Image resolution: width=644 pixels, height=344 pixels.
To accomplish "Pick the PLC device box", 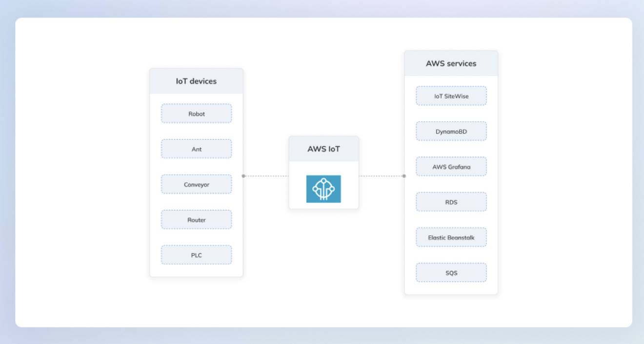I will 197,255.
